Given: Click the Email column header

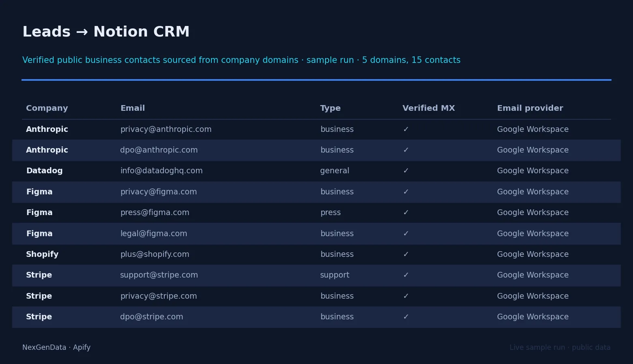Looking at the screenshot, I should 133,108.
